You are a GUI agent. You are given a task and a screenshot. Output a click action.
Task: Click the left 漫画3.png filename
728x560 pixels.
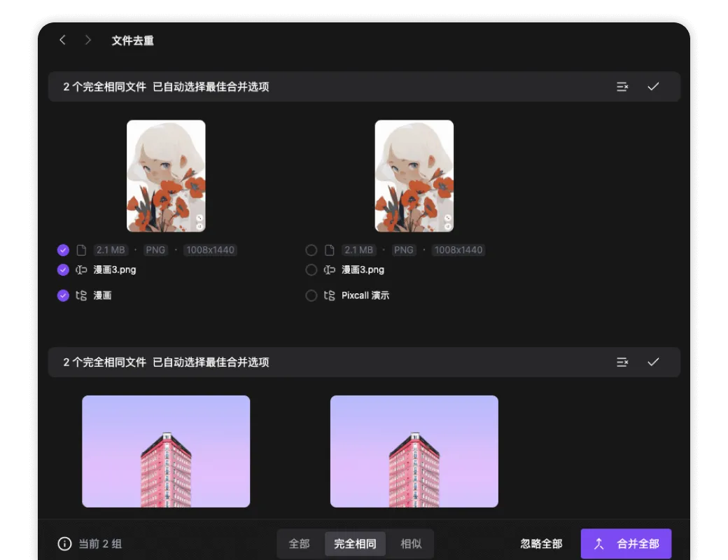click(115, 269)
